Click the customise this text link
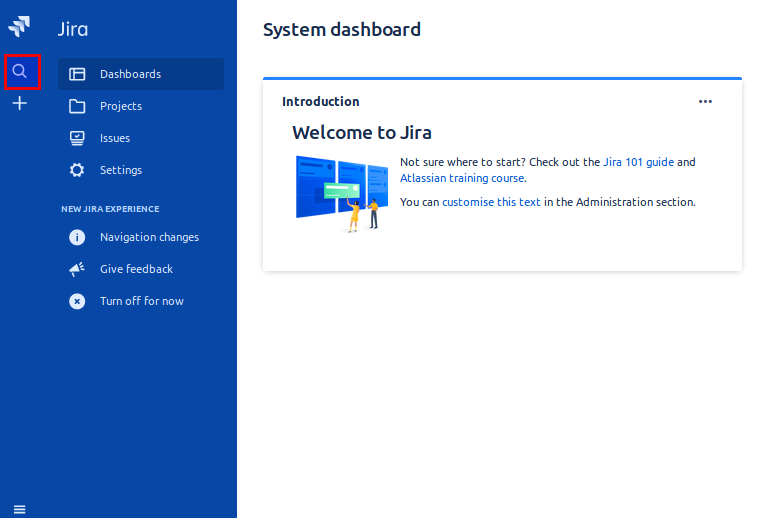Viewport: 761px width, 518px height. (x=491, y=202)
